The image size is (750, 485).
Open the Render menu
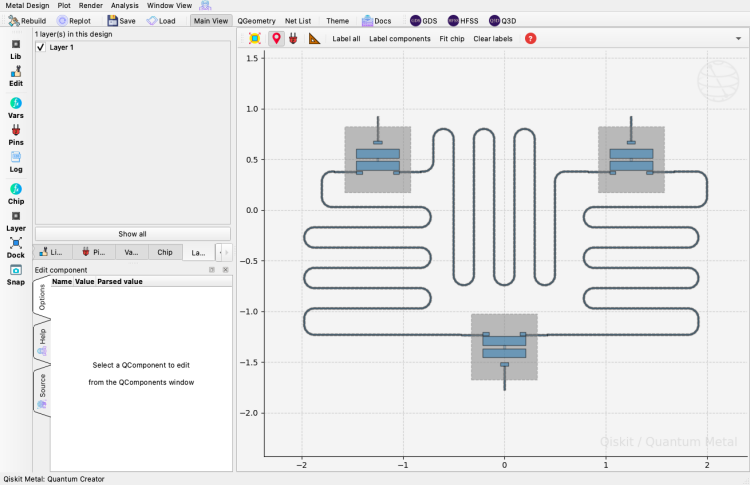click(x=91, y=6)
